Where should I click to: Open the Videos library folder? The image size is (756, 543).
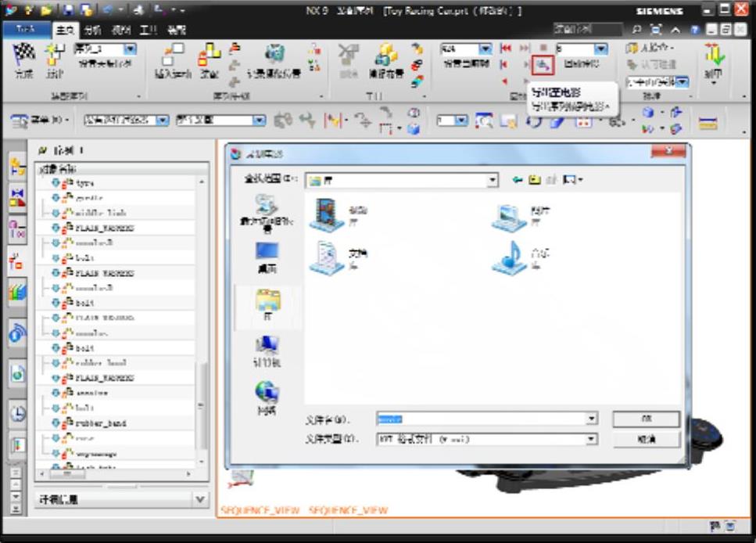tap(326, 214)
